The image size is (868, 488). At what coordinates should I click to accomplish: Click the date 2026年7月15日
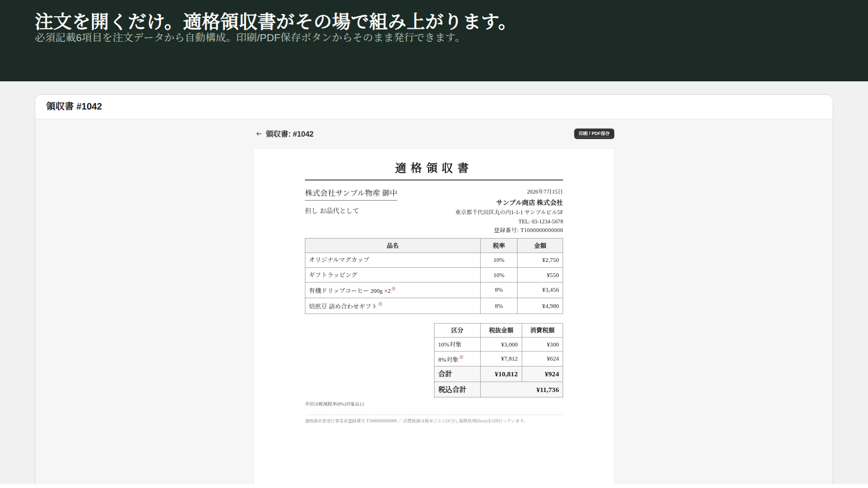[545, 192]
